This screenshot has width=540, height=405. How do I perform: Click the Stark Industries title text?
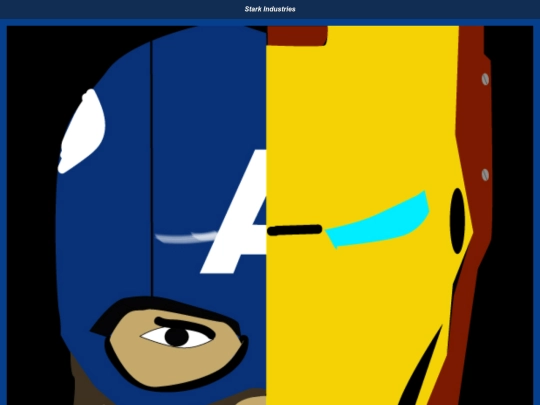[x=270, y=9]
